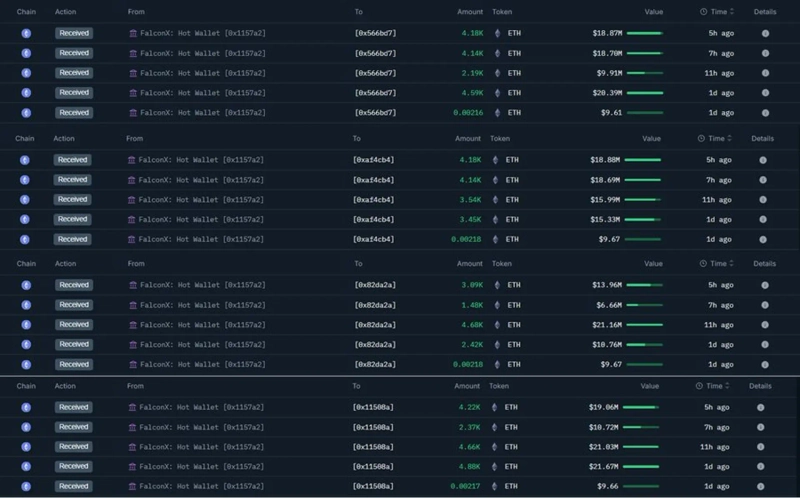Screen dimensions: 800x498
Task: Select 7h ago time in $10.72M row
Action: pos(717,427)
